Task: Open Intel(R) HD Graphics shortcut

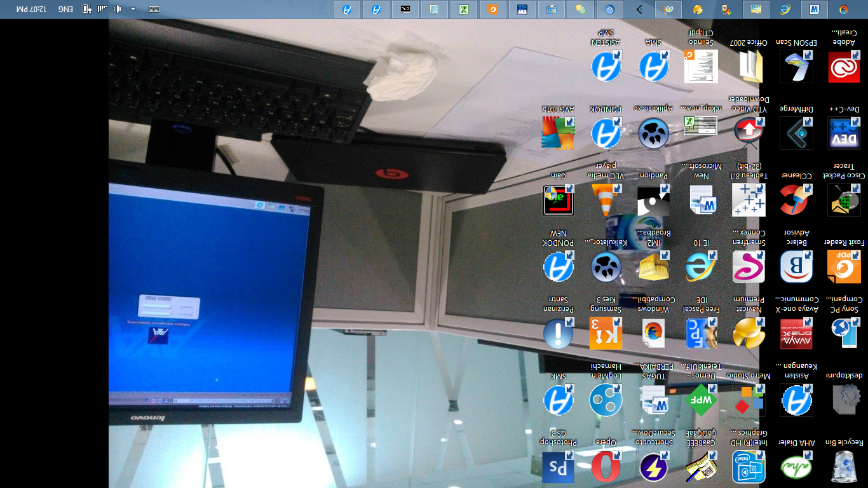Action: click(x=749, y=466)
